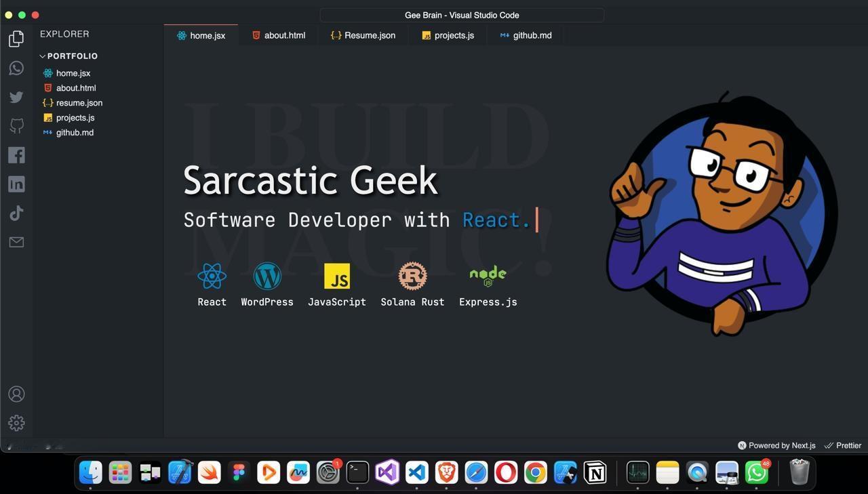Open Google Chrome from the dock
Image resolution: width=868 pixels, height=494 pixels.
tap(536, 472)
